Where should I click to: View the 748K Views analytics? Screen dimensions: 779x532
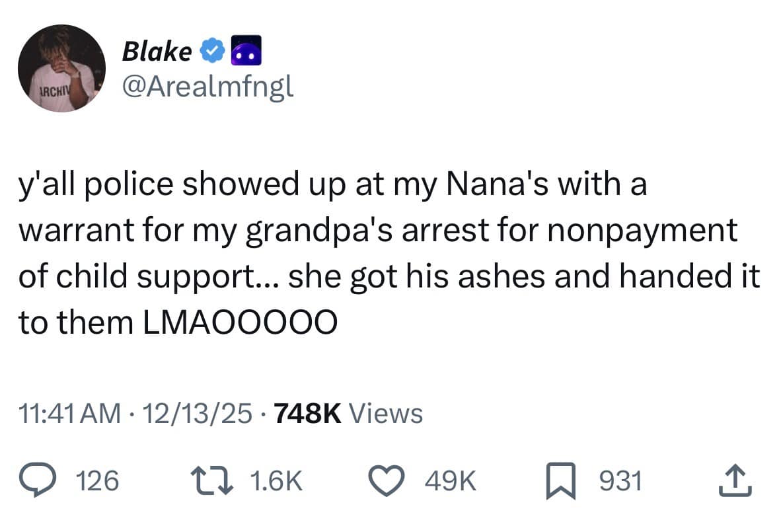coord(346,414)
